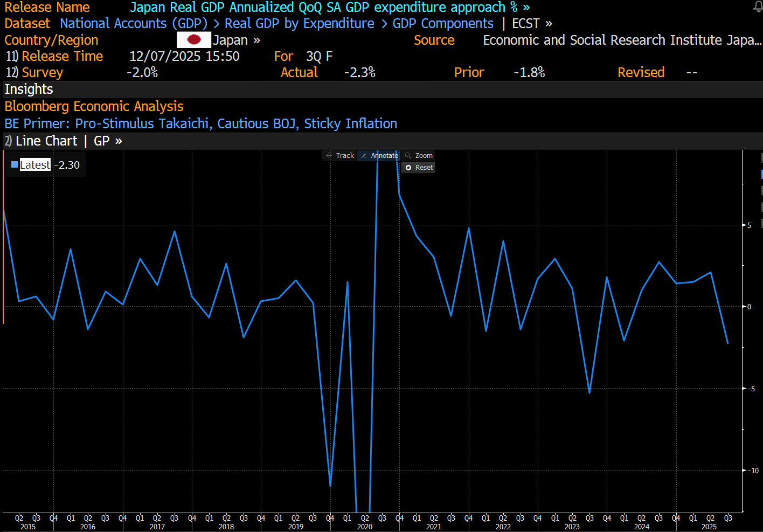Click the -10 y-axis label
Screen dimensions: 763x532
(753, 471)
